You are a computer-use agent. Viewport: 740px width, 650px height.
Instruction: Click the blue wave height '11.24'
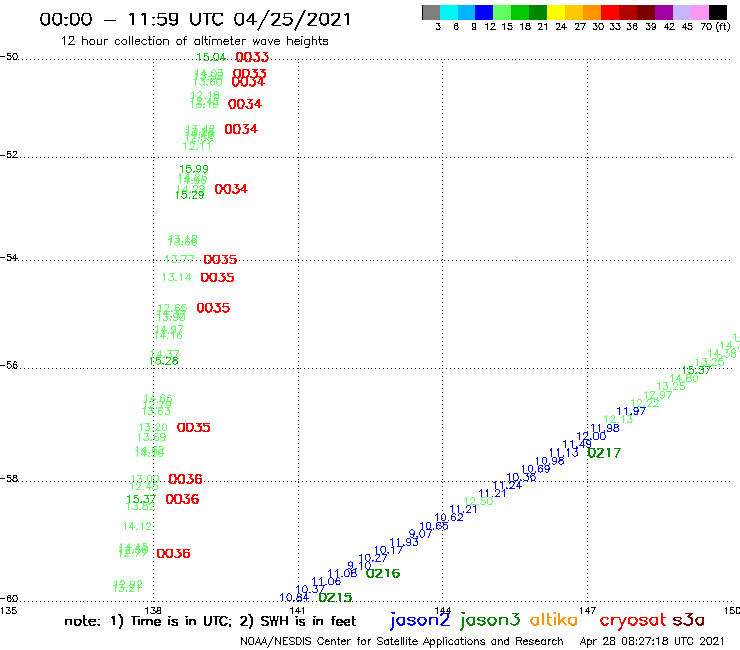(507, 485)
